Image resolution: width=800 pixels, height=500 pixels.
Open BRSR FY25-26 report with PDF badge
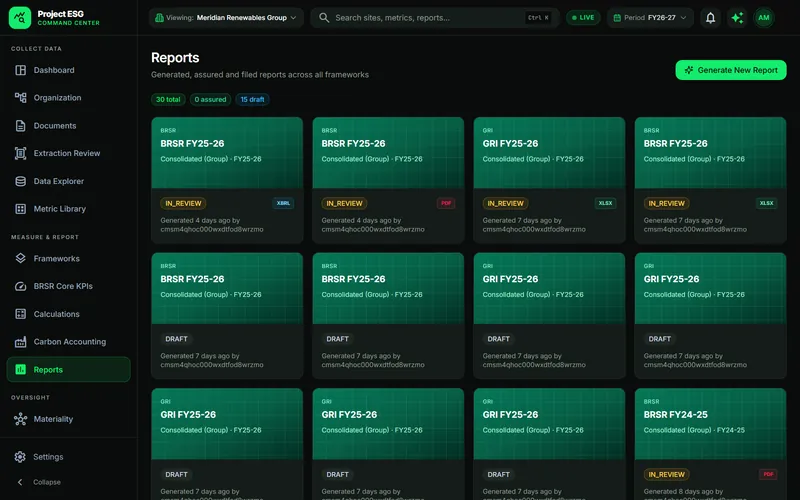point(388,180)
